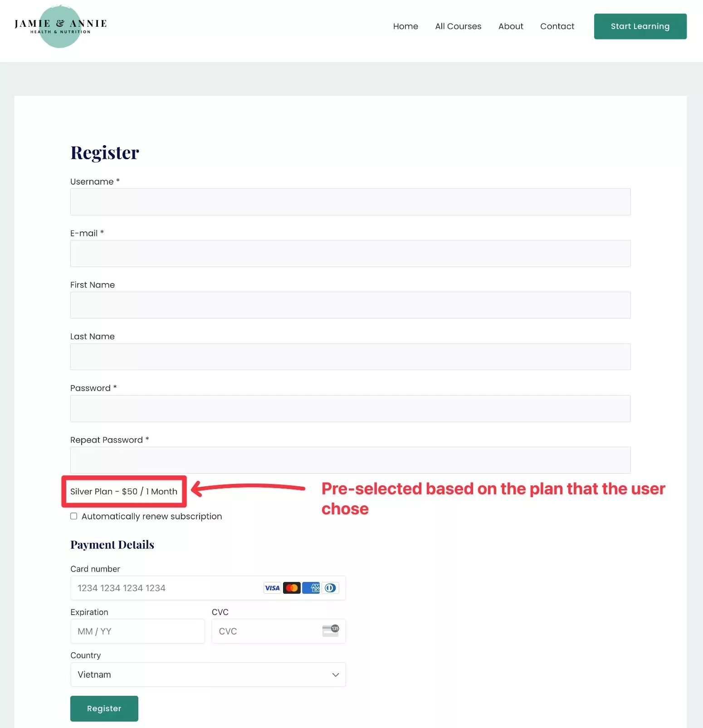Navigate to the Contact page
The image size is (703, 728).
click(x=557, y=26)
